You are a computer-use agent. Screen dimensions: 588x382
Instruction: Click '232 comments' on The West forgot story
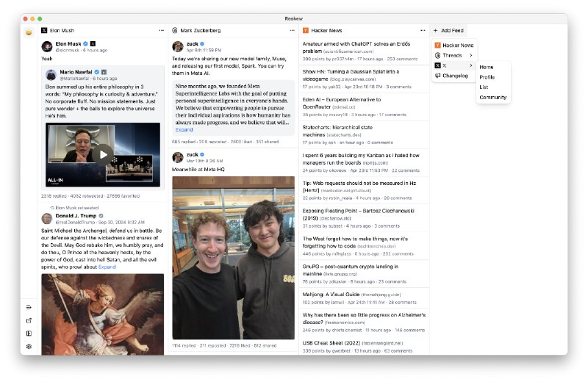pyautogui.click(x=398, y=254)
